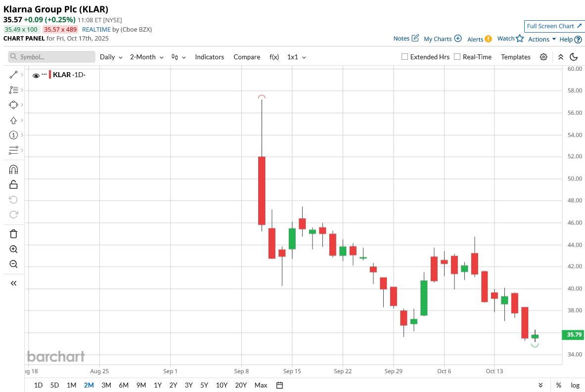Expand trend line tool submenu arrow
Image resolution: width=585 pixels, height=392 pixels.
click(22, 75)
